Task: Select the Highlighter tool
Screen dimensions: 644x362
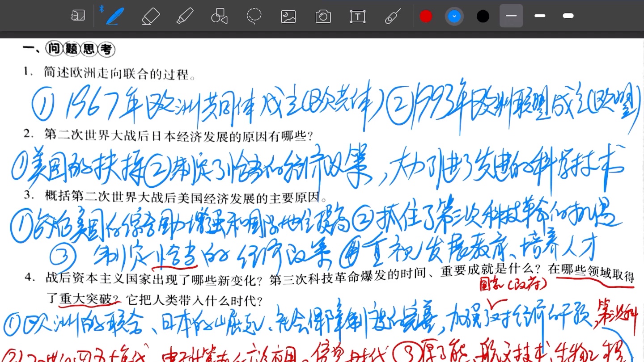Action: click(185, 16)
